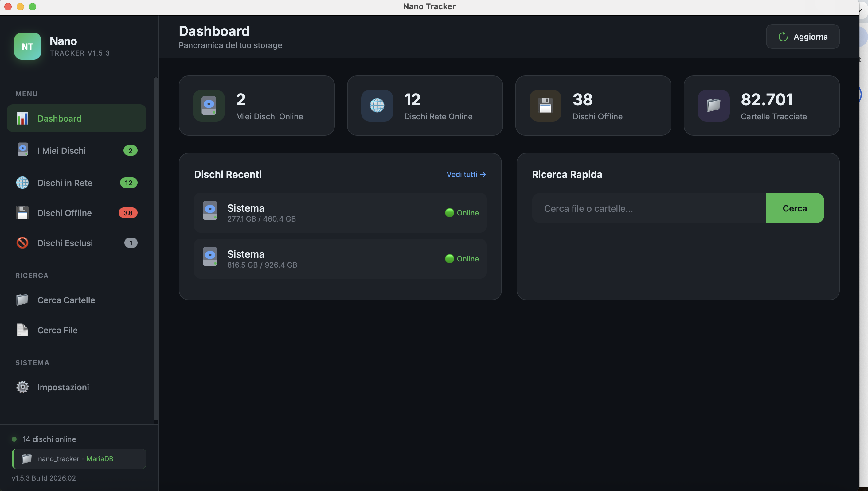The height and width of the screenshot is (491, 868).
Task: Click the Dischi Esclusi prohibition icon
Action: tap(22, 242)
